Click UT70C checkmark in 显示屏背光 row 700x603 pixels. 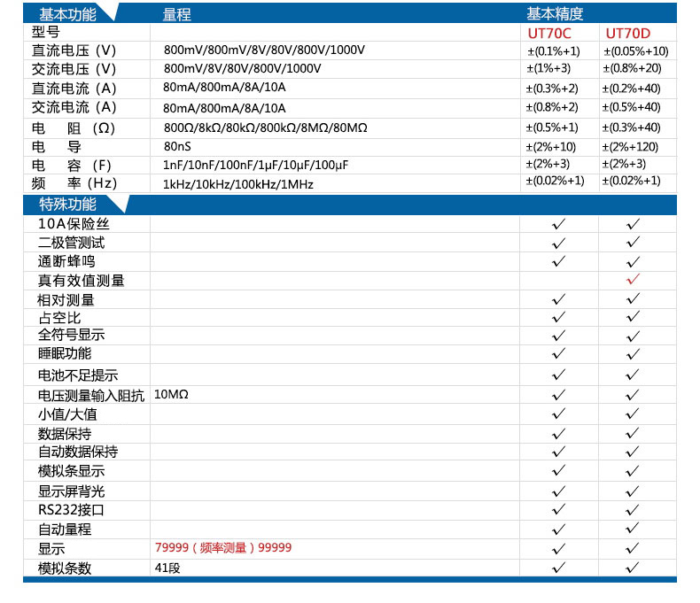(x=558, y=491)
